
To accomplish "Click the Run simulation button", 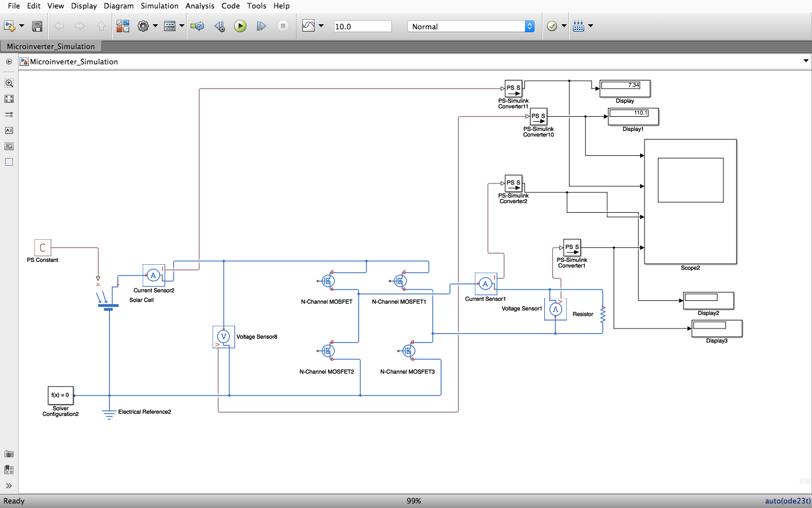I will coord(240,26).
